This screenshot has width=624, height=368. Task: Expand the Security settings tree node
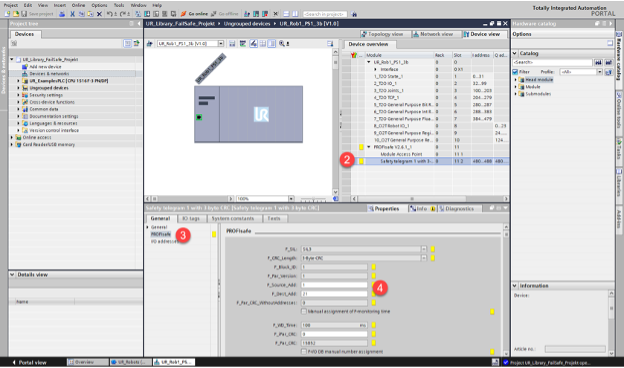(x=18, y=95)
